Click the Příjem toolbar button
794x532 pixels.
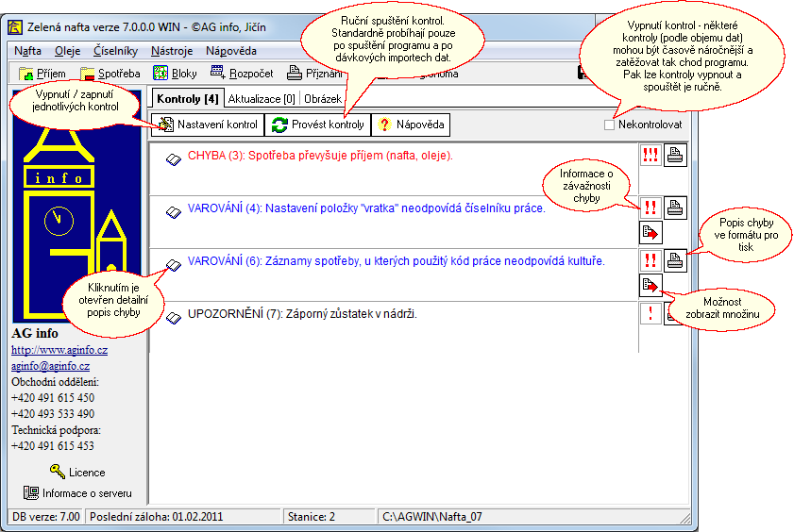(x=42, y=74)
